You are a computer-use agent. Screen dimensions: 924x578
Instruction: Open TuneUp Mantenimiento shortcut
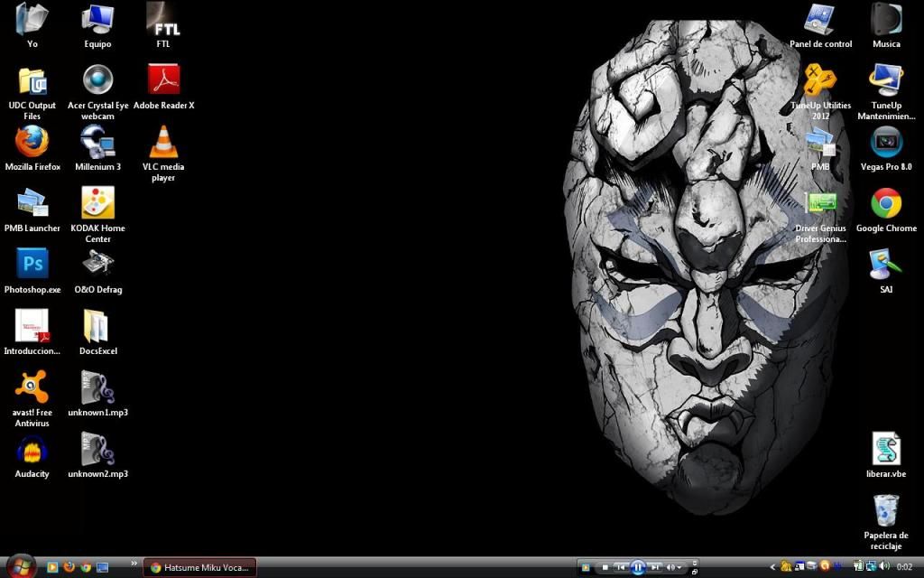tap(886, 93)
